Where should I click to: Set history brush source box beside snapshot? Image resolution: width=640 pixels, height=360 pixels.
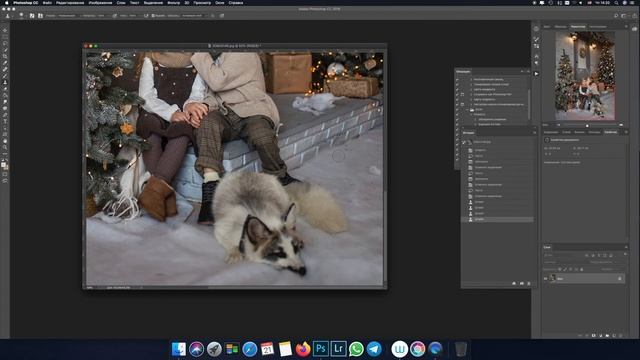tap(464, 142)
